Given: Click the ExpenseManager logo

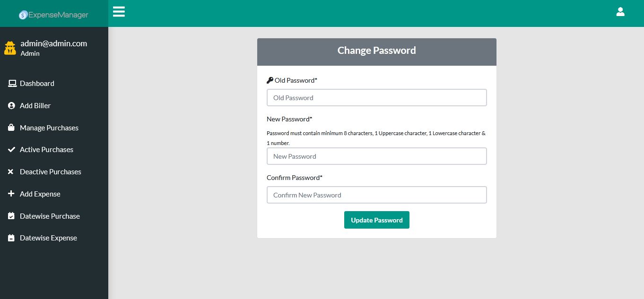Looking at the screenshot, I should coord(54,15).
